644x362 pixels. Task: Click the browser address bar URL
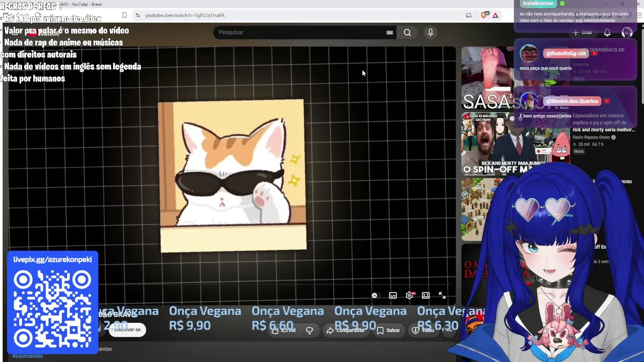tap(185, 15)
